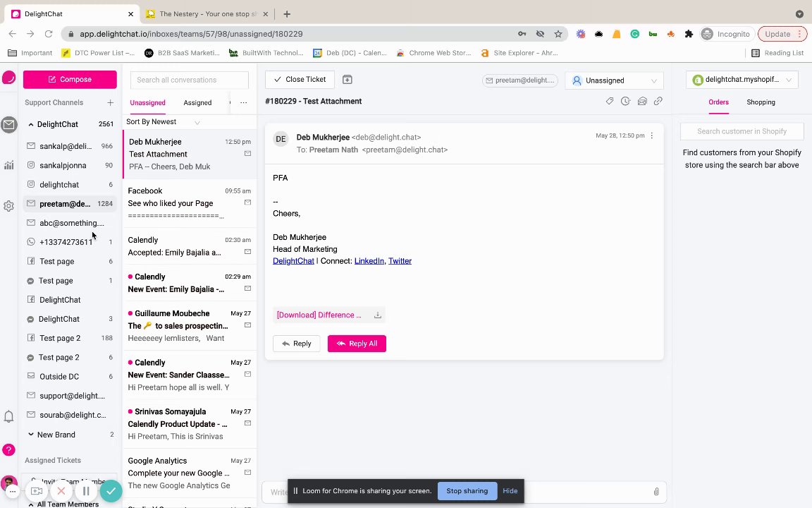The width and height of the screenshot is (812, 508).
Task: Cancel the Loom recording with the X
Action: point(61,491)
